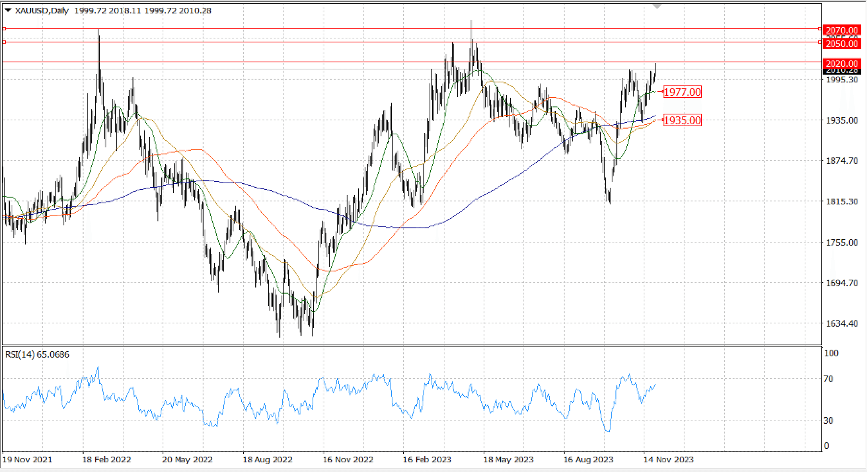Select the 1935.00 red outlined label box

[x=682, y=120]
